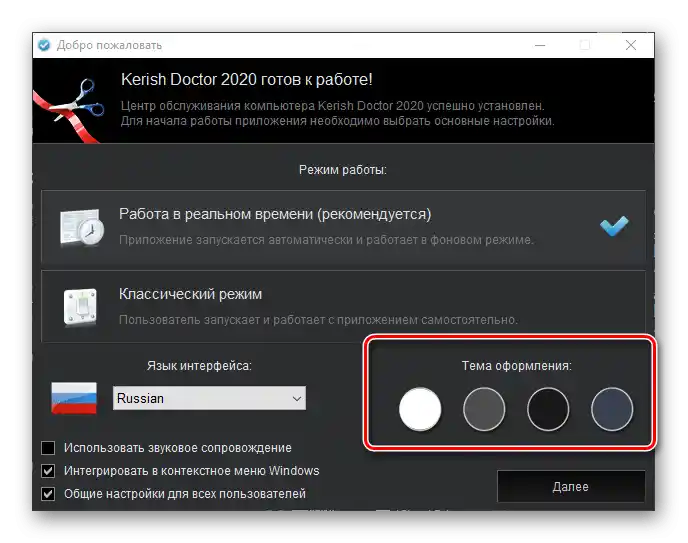Toggle 'Общие настройки для всех пользователей' checkbox
The height and width of the screenshot is (543, 688).
48,494
